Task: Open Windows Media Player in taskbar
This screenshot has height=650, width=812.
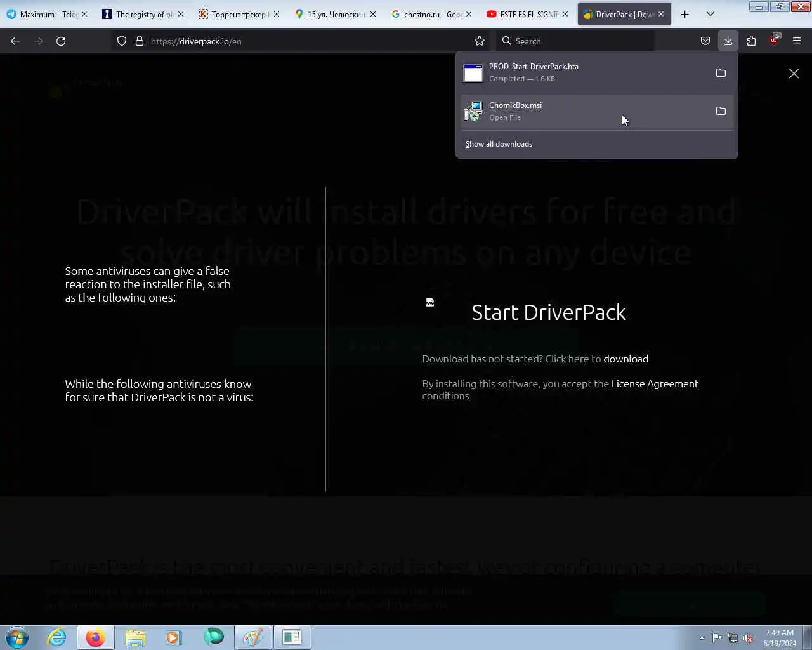Action: 173,637
